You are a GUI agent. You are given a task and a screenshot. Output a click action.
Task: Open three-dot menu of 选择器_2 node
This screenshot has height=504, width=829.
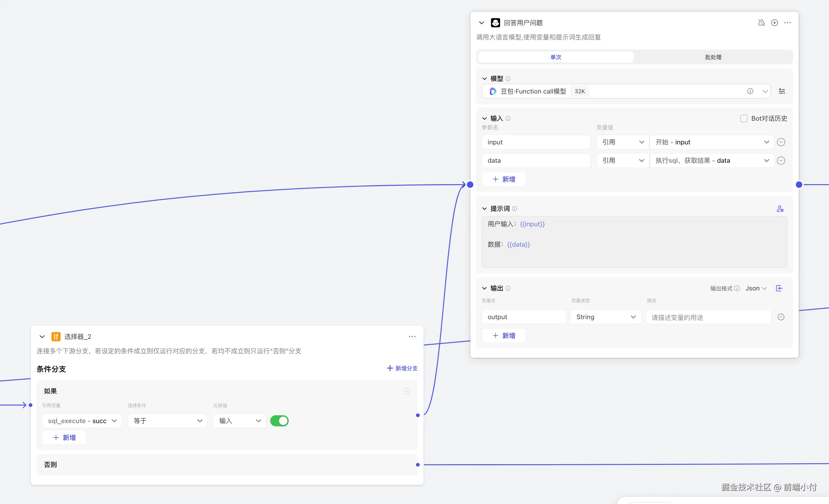pos(412,337)
